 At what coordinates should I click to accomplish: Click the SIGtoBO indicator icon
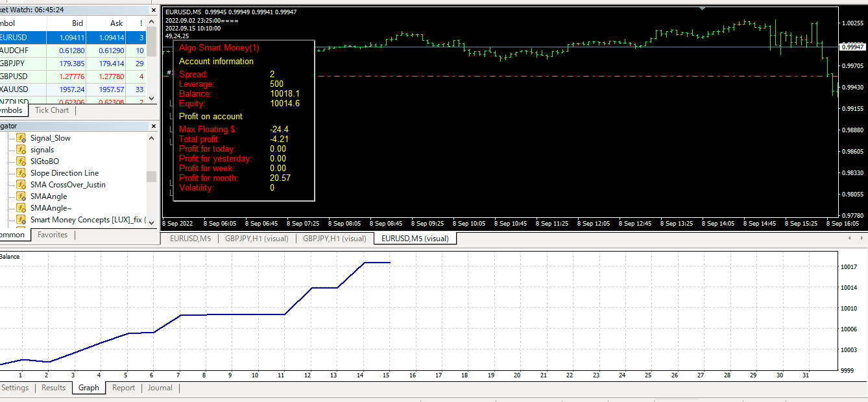tap(21, 161)
